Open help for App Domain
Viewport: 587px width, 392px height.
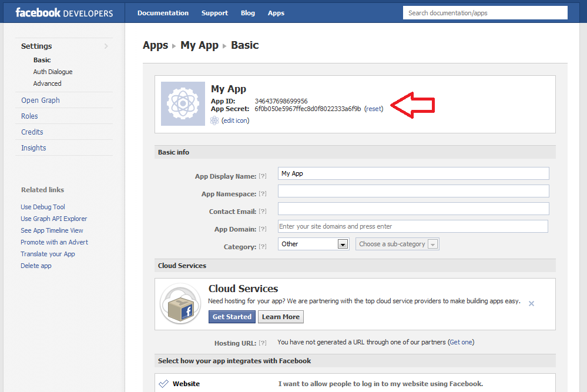pyautogui.click(x=263, y=229)
